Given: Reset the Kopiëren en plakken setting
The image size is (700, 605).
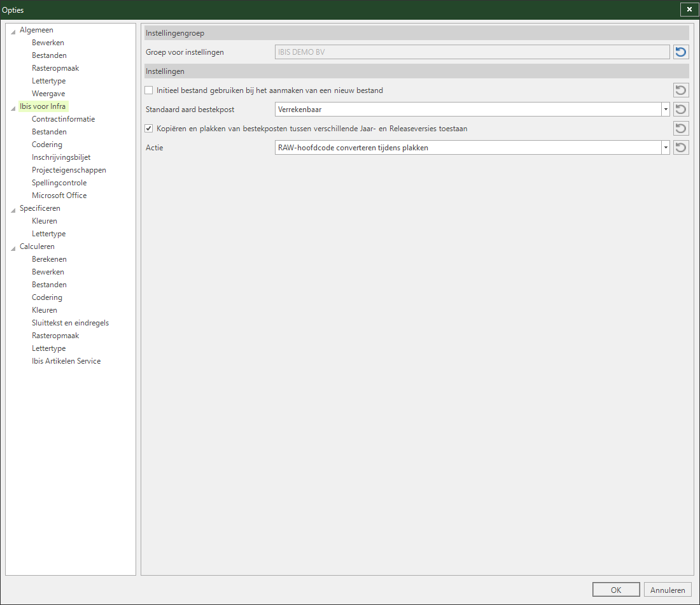Looking at the screenshot, I should (681, 129).
